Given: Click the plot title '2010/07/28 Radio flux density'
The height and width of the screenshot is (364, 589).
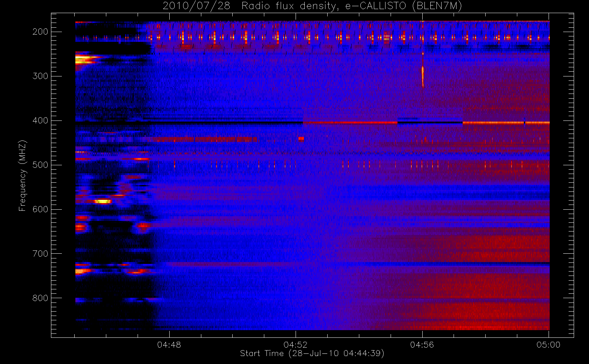Looking at the screenshot, I should coord(249,6).
